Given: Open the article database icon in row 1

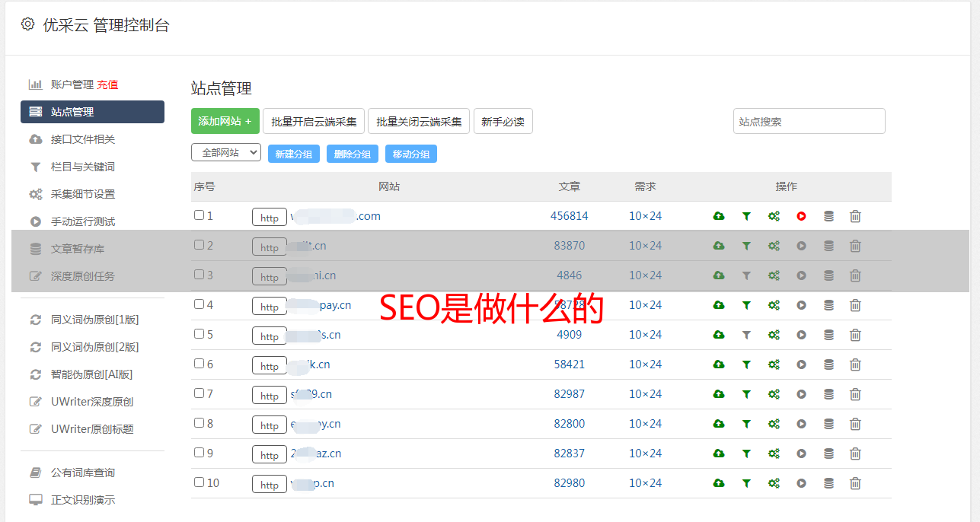Looking at the screenshot, I should [828, 216].
